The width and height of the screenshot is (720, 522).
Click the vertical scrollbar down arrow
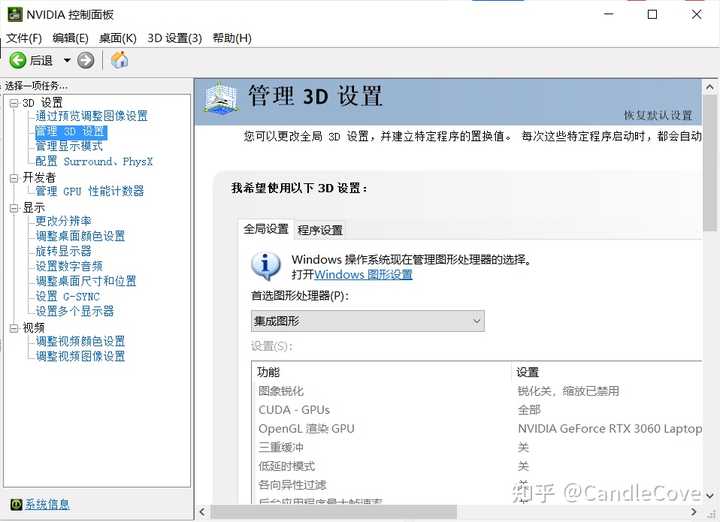click(710, 496)
